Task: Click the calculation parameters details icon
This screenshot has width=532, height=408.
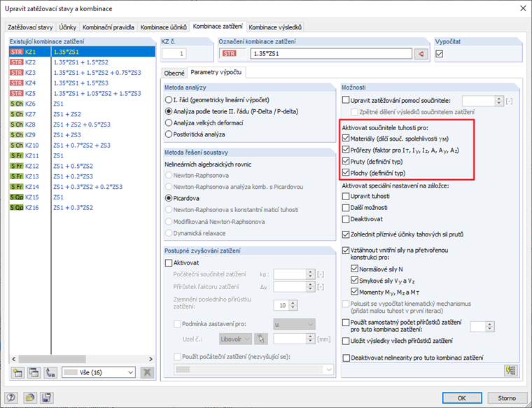Action: click(511, 370)
